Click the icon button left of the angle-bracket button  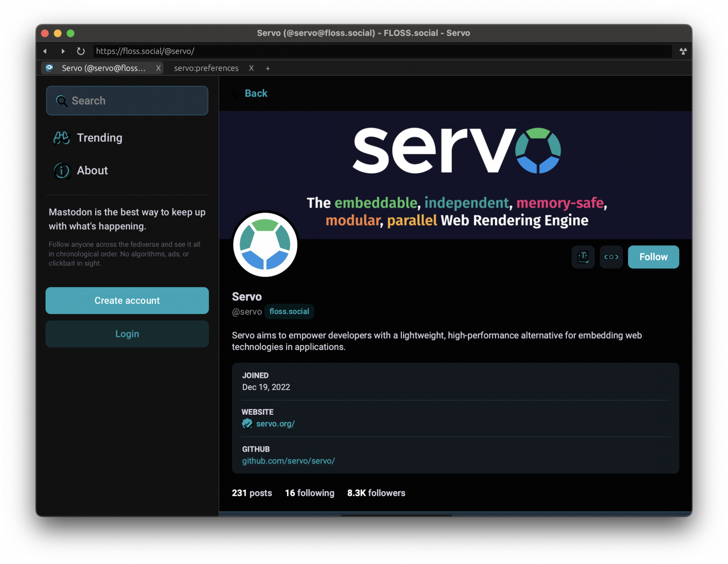point(583,257)
